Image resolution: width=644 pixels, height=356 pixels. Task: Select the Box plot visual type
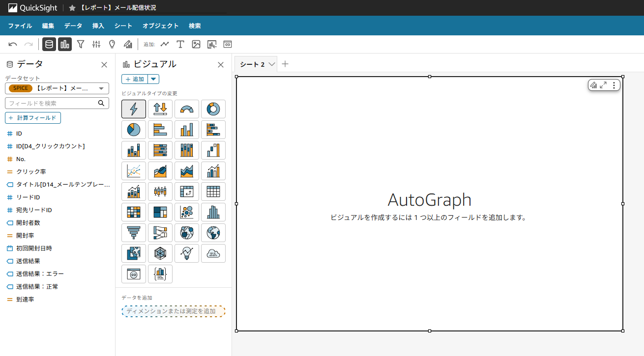160,192
